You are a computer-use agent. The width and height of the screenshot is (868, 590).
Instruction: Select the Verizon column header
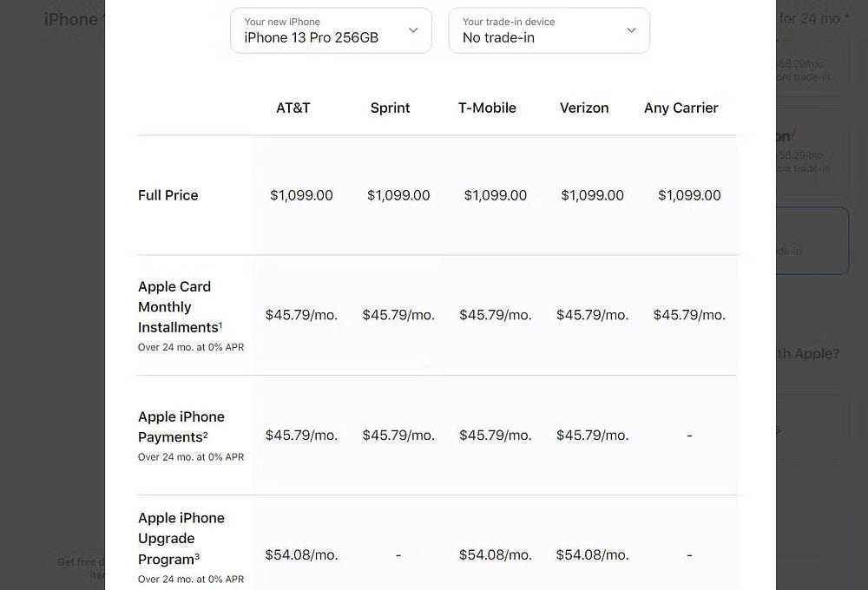tap(584, 108)
